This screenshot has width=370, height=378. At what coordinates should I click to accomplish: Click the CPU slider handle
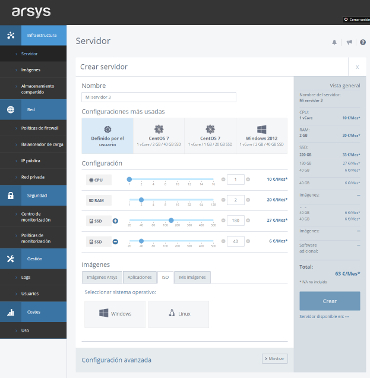tap(129, 179)
